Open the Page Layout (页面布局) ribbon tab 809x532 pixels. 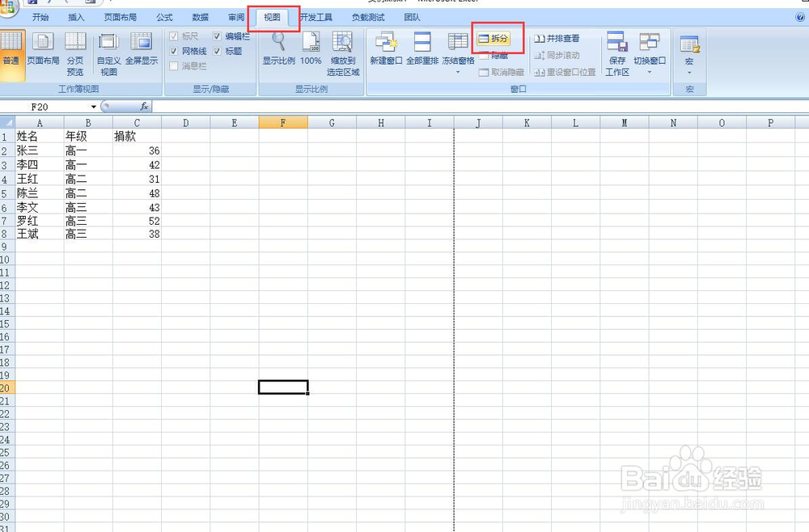(121, 17)
